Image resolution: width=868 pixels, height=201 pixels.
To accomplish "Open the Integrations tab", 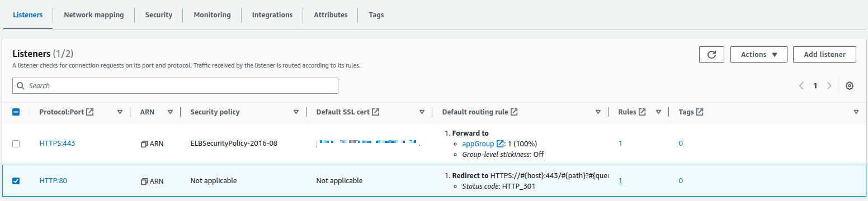I will coord(272,15).
